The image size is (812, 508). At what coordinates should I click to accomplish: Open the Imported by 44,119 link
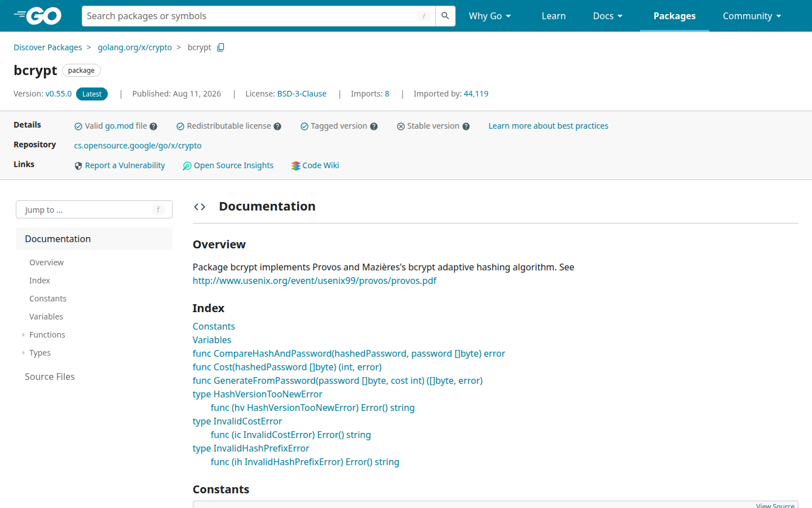tap(476, 94)
